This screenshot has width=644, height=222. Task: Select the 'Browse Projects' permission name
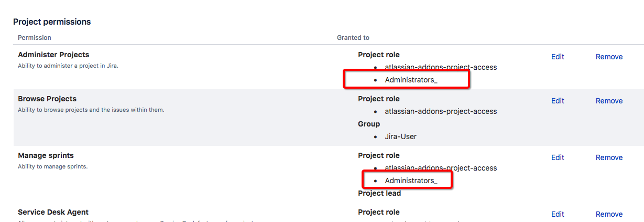[x=47, y=99]
